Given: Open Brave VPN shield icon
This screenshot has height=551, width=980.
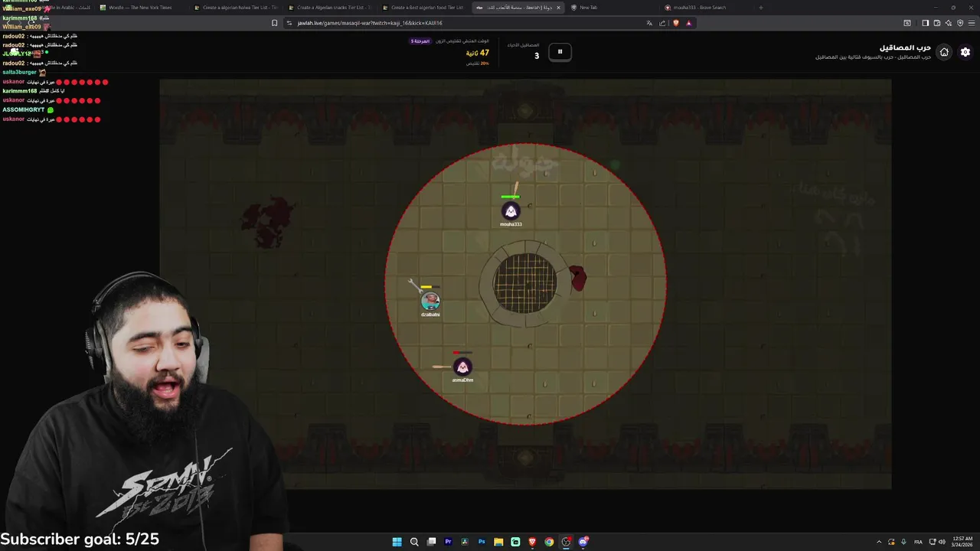Looking at the screenshot, I should 960,23.
